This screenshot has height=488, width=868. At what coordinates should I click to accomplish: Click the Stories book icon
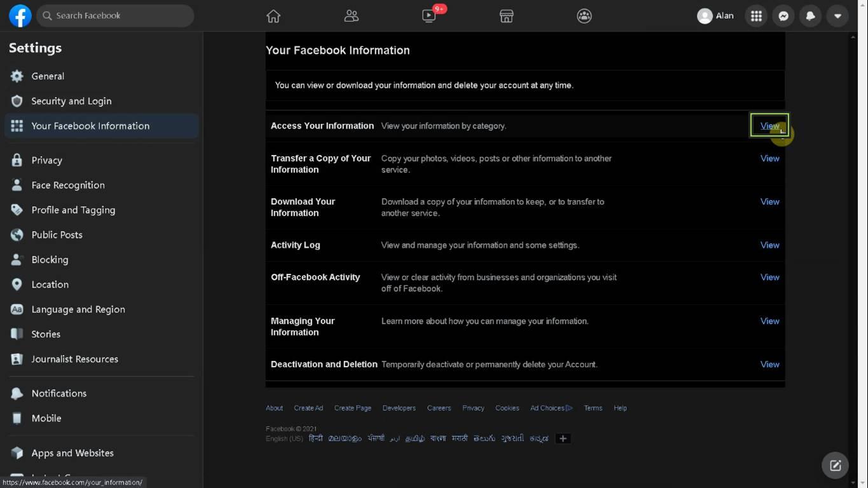point(17,334)
